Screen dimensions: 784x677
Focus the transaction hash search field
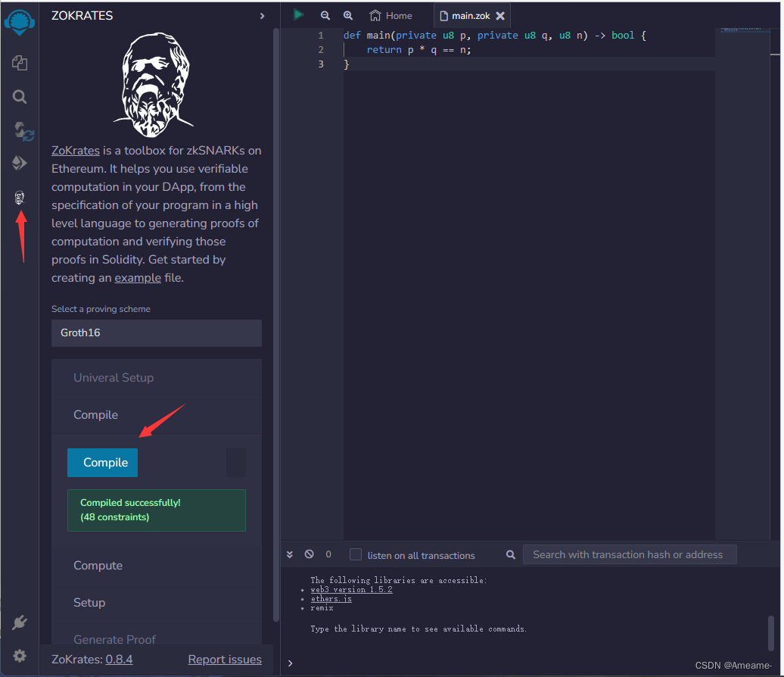coord(630,554)
